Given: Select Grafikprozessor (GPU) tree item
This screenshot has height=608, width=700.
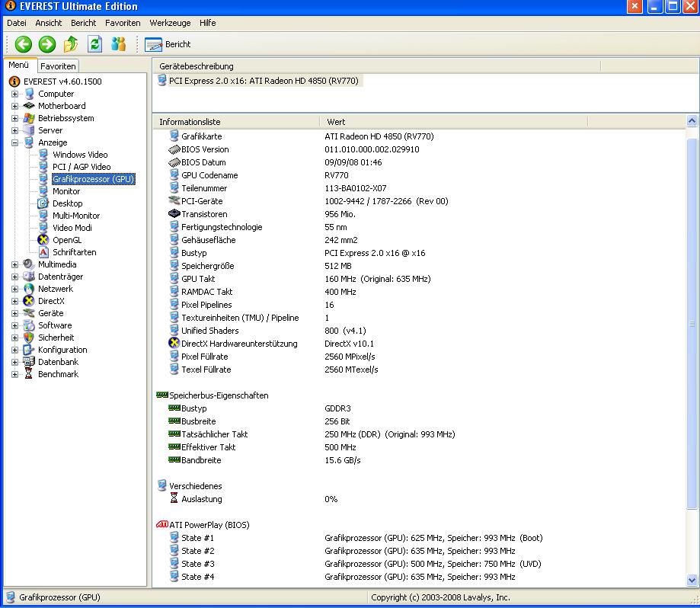Looking at the screenshot, I should 93,179.
